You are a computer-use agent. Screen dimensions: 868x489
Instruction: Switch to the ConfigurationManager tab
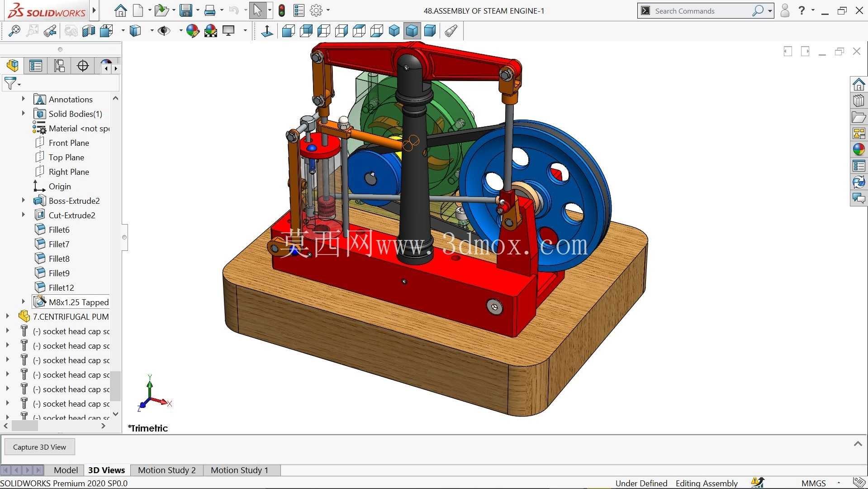click(59, 66)
